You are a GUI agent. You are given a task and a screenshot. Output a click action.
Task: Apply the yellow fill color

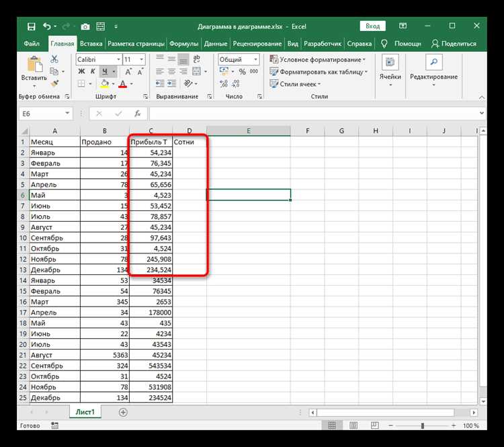pos(104,84)
